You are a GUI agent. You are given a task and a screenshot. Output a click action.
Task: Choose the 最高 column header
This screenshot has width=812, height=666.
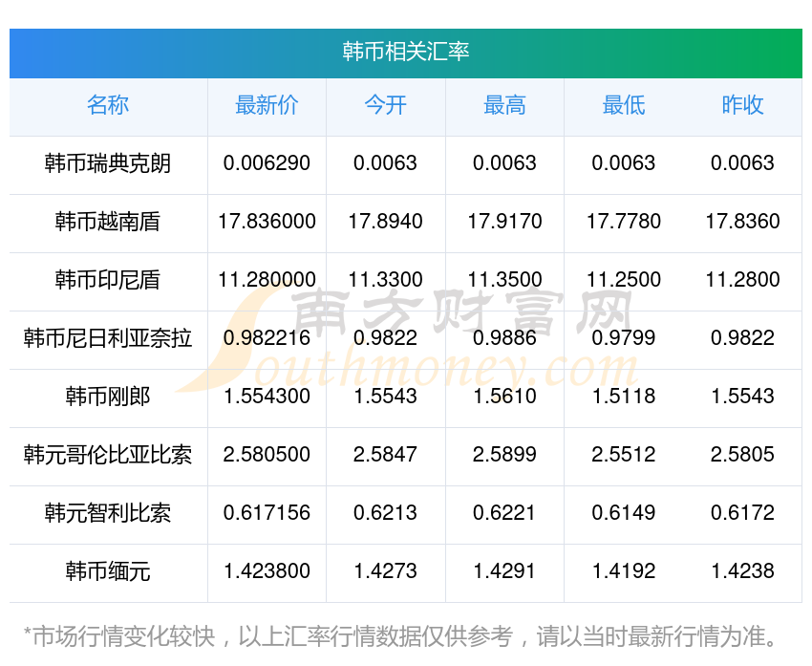(x=504, y=106)
